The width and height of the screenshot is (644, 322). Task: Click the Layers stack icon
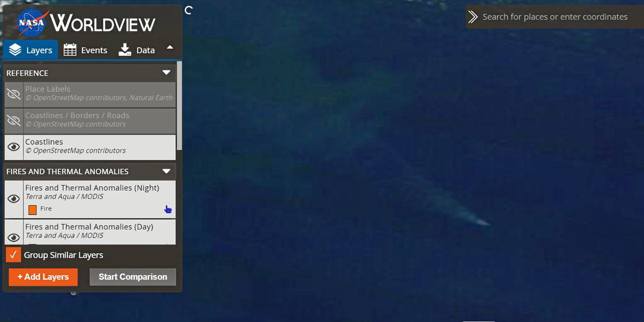coord(15,50)
